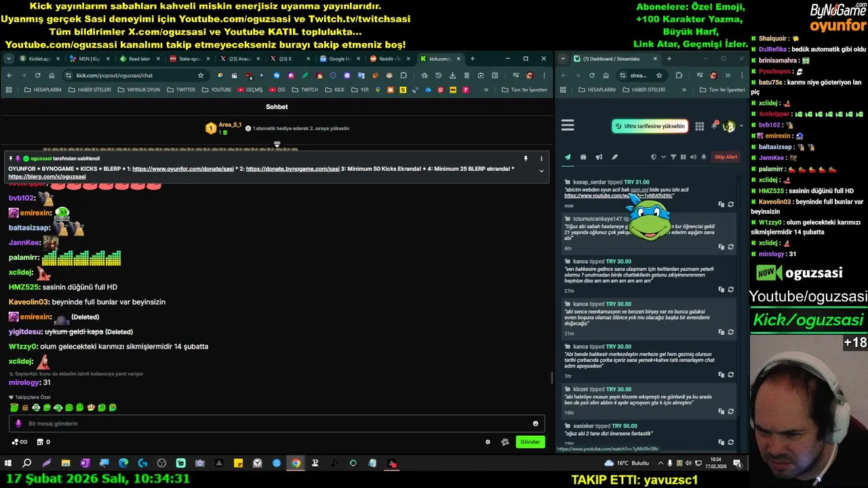Open the TWITTER bookmark folder
The width and height of the screenshot is (868, 488).
coord(181,89)
